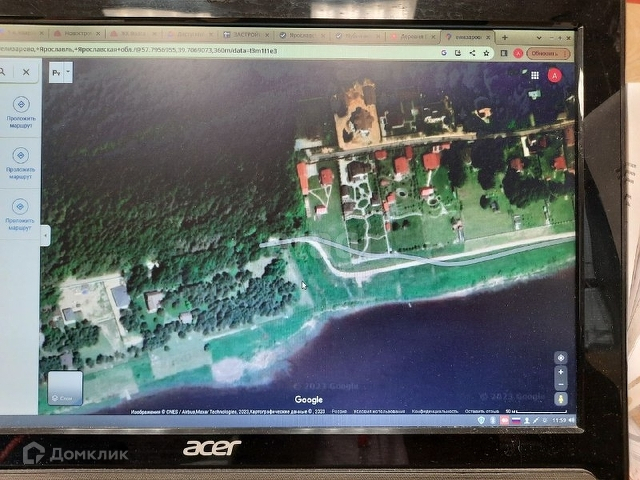Open the Google apps grid icon
640x480 pixels.
pyautogui.click(x=535, y=75)
